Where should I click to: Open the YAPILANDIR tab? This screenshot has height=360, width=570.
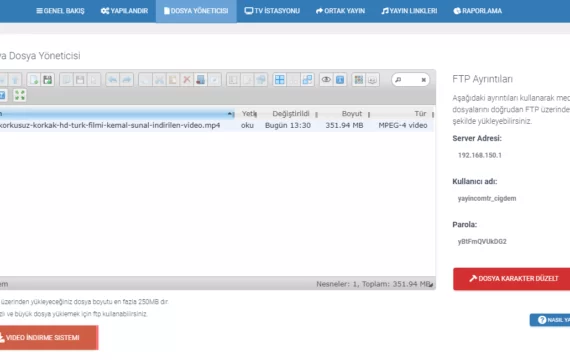tap(124, 11)
